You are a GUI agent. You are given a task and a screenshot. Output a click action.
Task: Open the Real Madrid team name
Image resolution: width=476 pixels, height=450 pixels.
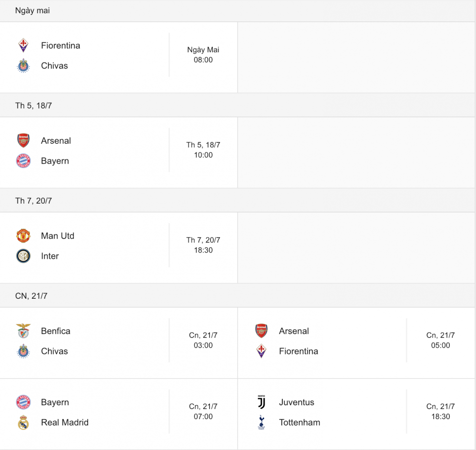coord(65,422)
